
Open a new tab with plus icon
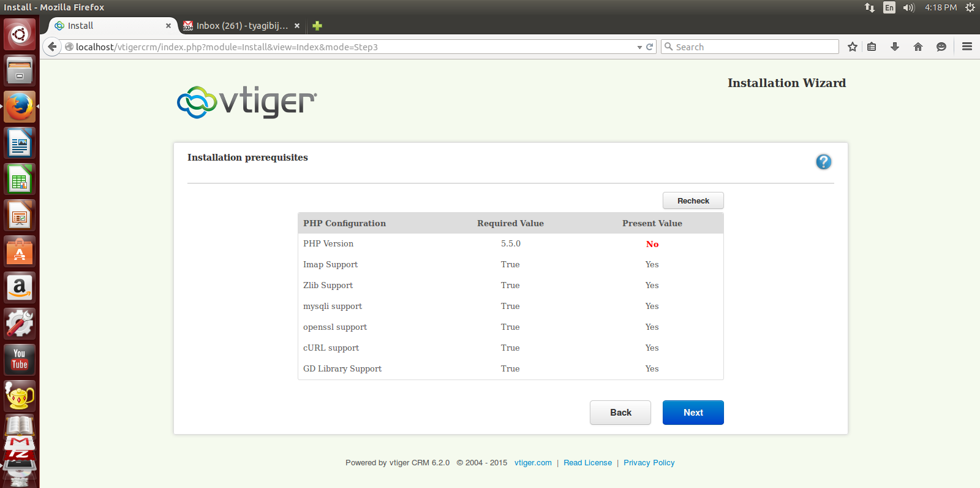pos(317,26)
